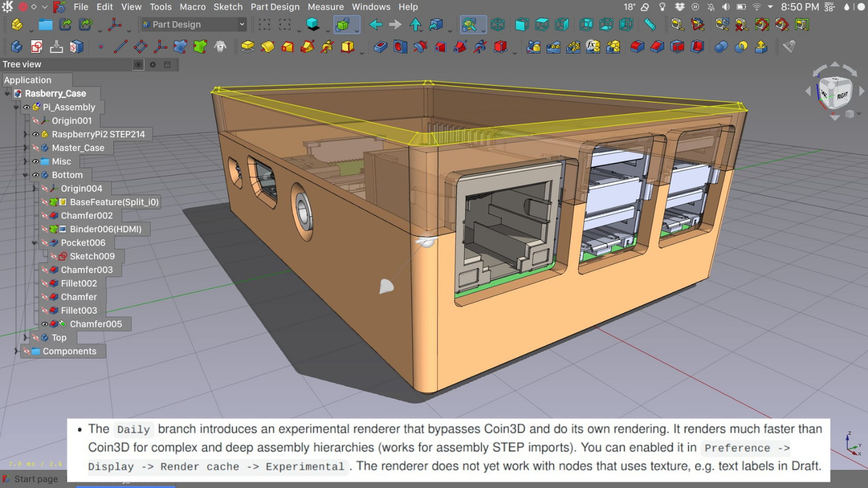The image size is (868, 488).
Task: Click the teal back navigation arrow
Action: 375,24
